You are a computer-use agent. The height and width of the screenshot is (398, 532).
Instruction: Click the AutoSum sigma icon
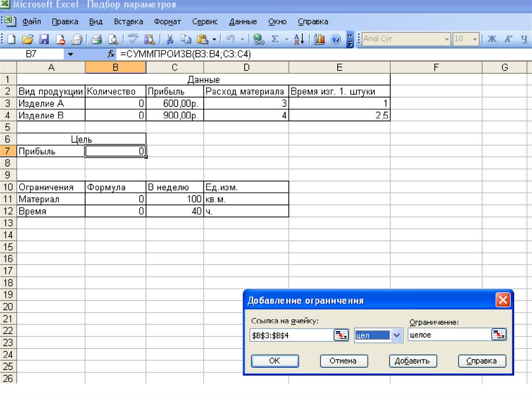(275, 39)
